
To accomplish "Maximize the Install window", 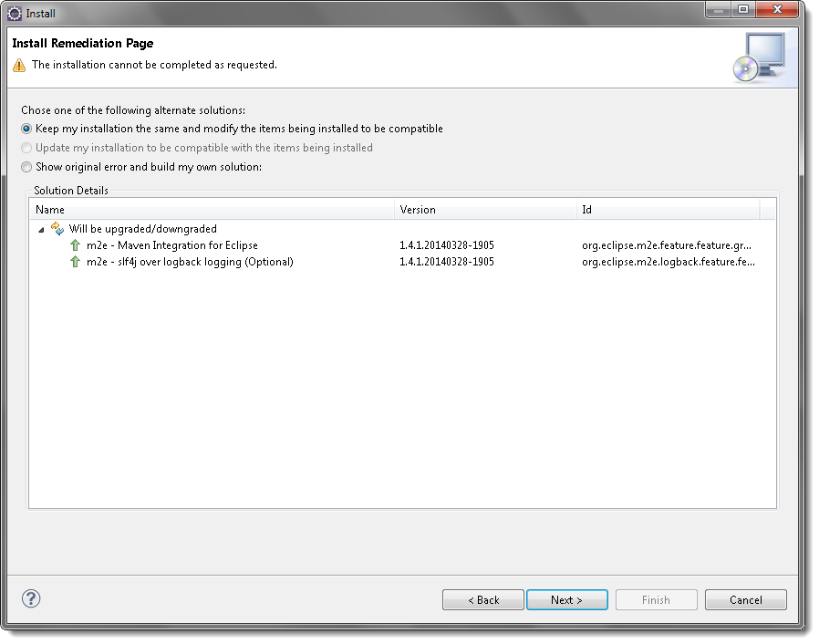I will [x=743, y=9].
